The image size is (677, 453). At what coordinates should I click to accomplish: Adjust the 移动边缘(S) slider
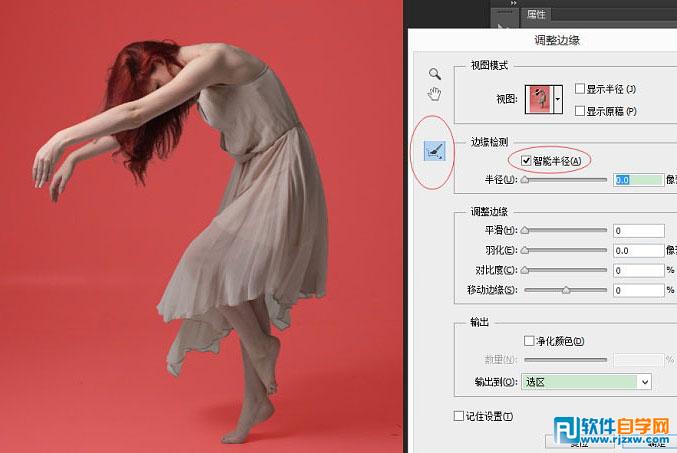pos(566,290)
